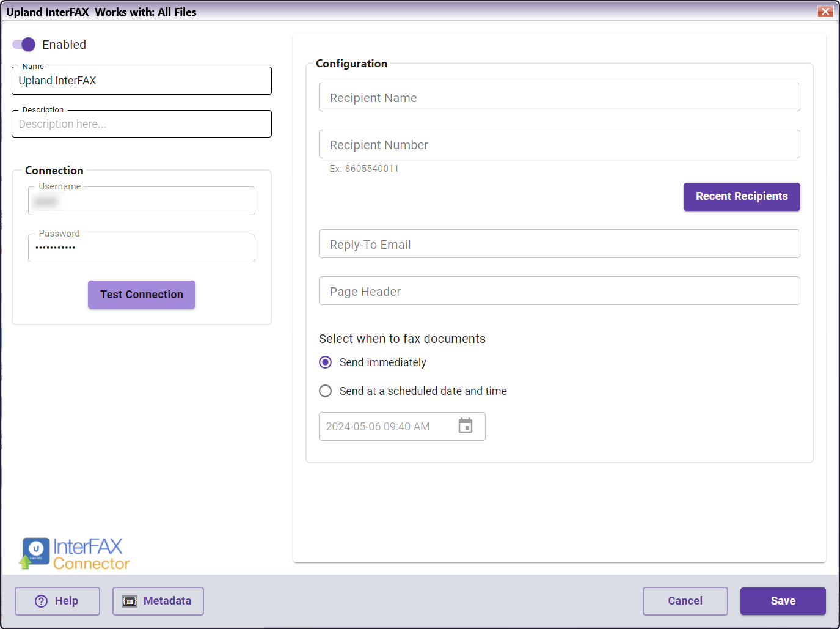Click the Configuration section heading
The height and width of the screenshot is (629, 840).
[x=351, y=64]
